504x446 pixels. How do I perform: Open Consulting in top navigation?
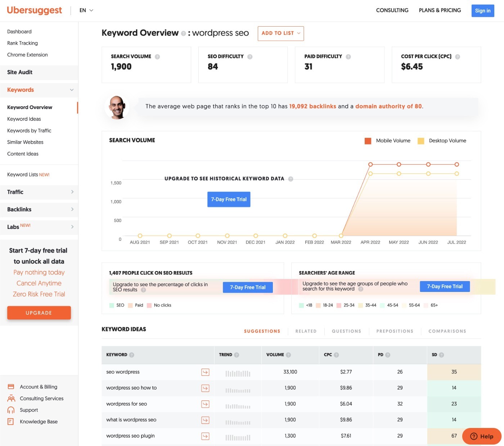392,10
